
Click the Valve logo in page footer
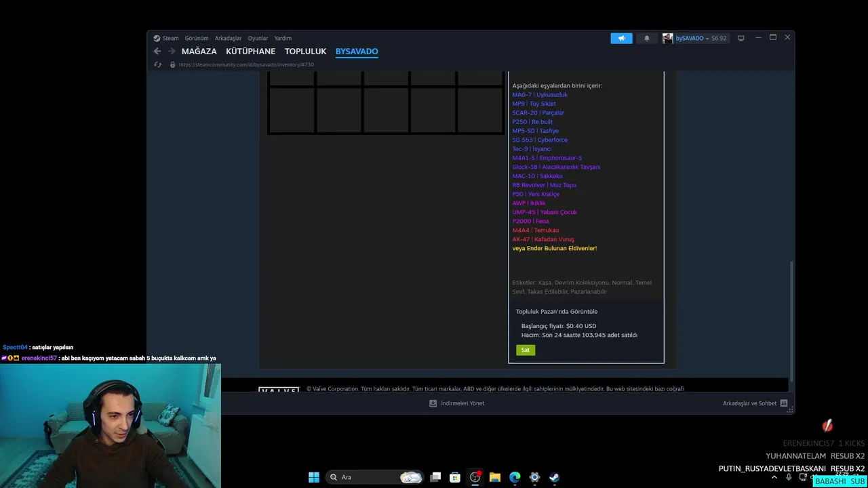pos(279,390)
